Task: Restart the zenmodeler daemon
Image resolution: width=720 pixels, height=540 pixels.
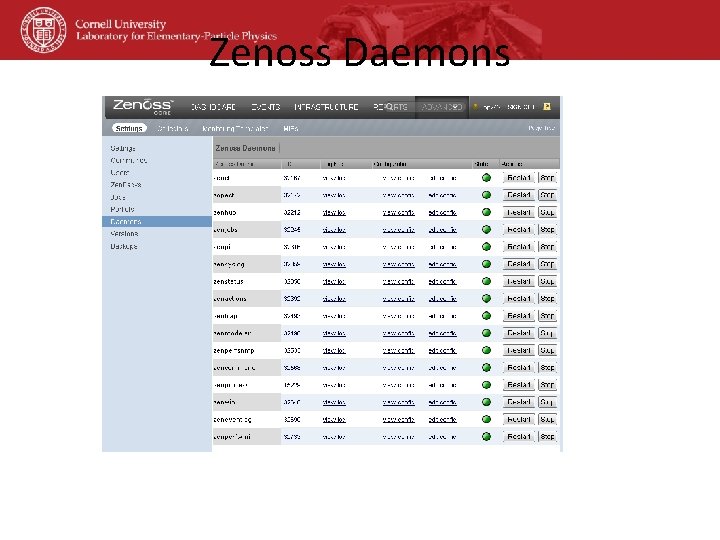Action: (x=519, y=333)
